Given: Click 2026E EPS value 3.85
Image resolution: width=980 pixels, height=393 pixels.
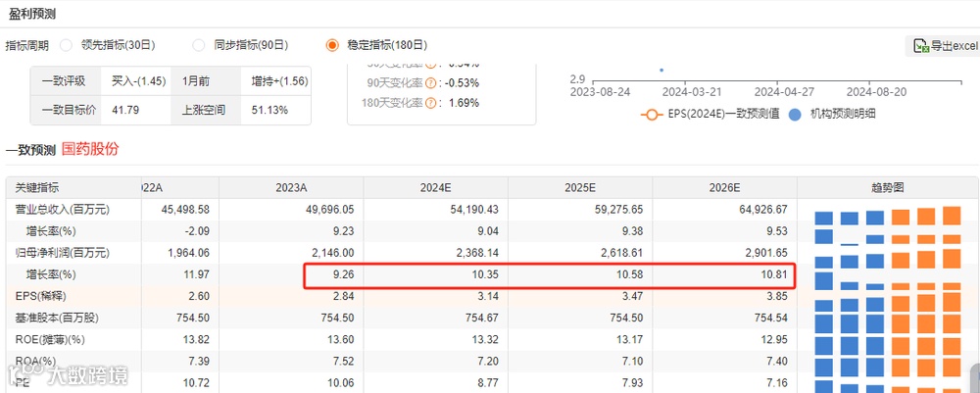Looking at the screenshot, I should pyautogui.click(x=778, y=296).
